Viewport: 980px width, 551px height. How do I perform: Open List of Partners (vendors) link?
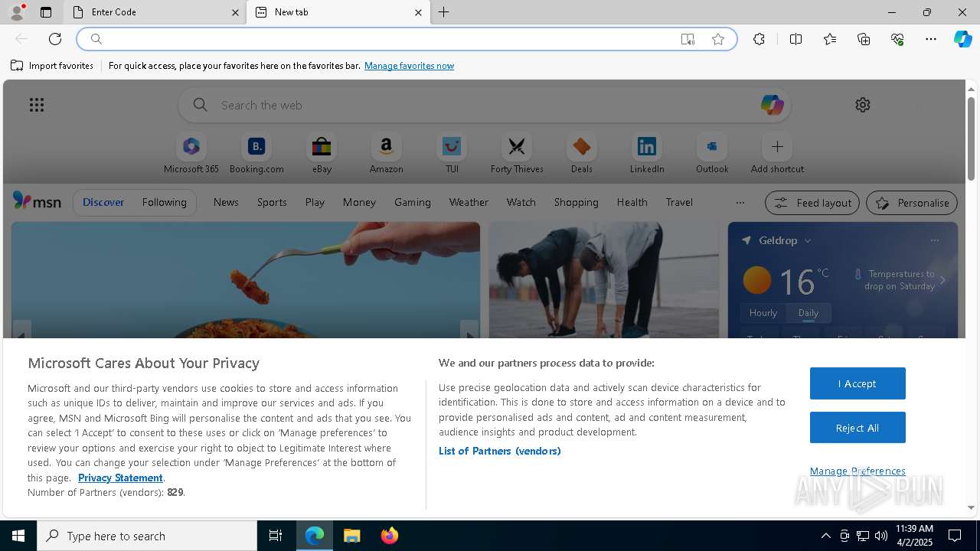499,451
